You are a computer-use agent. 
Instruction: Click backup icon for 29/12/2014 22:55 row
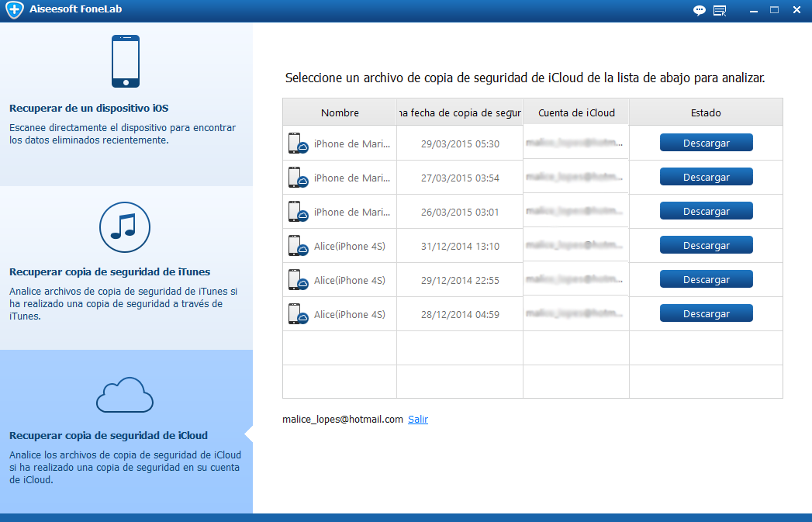299,280
